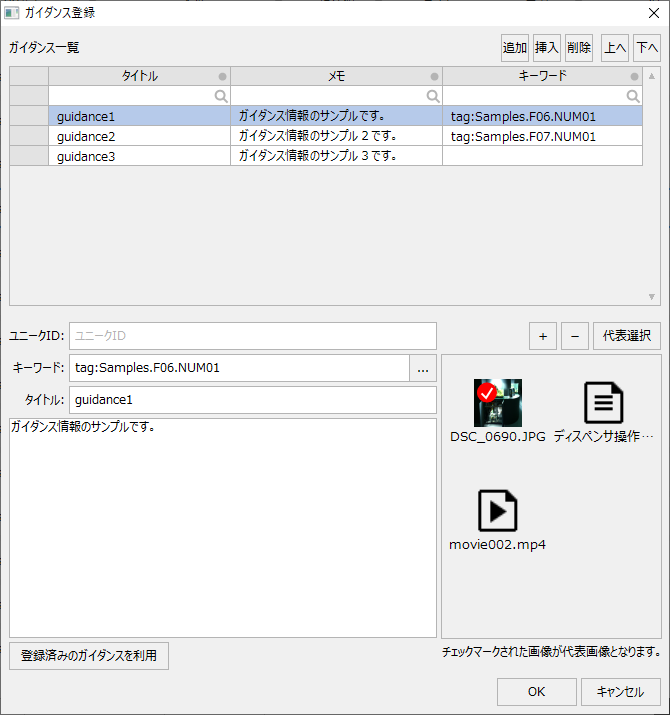670x715 pixels.
Task: Toggle the dot on キーワード column header
Action: 634,77
